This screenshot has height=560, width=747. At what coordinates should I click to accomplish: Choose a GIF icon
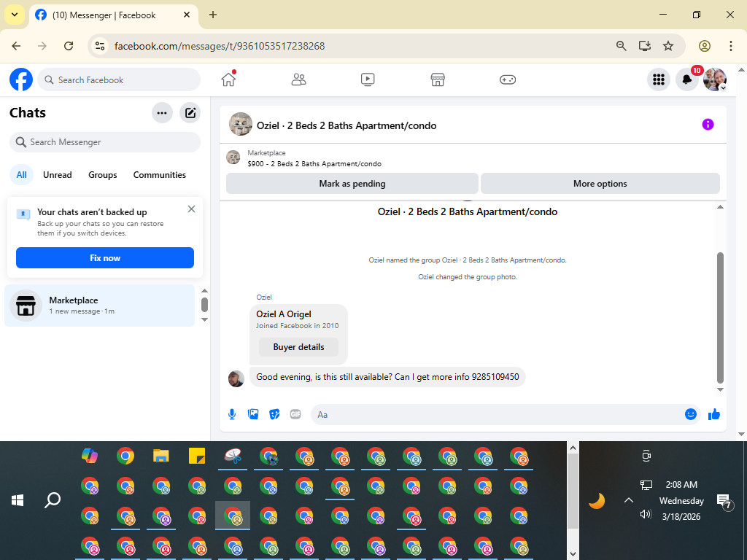pyautogui.click(x=295, y=414)
